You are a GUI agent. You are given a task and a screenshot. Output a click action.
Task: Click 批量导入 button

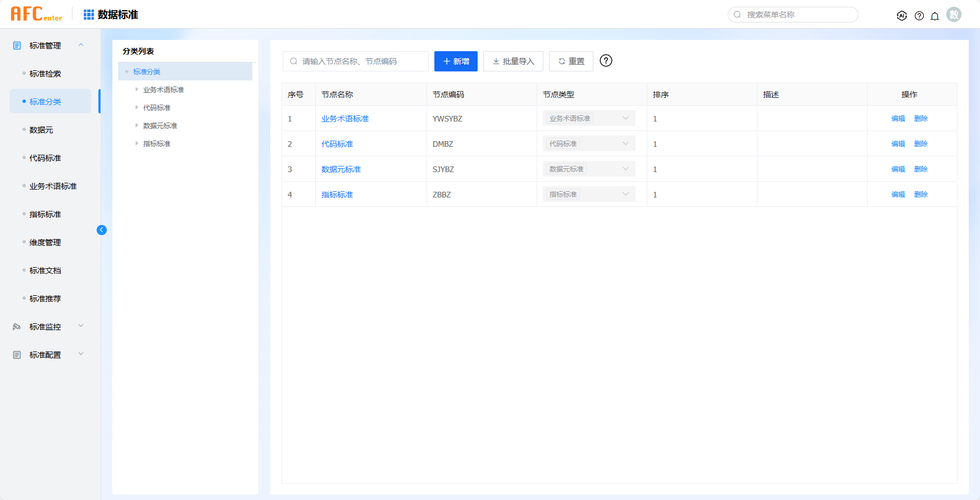coord(513,61)
